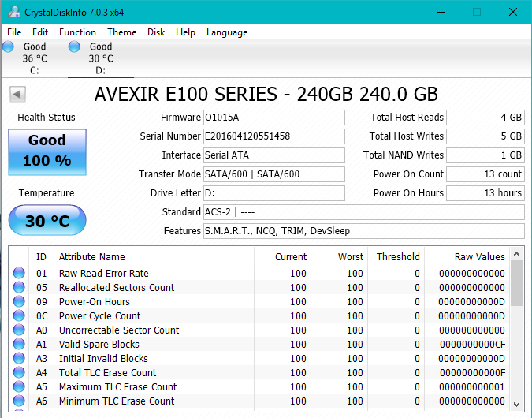Screen dimensions: 532x418
Task: Close the CrystalDiskInfo window
Action: 513,12
